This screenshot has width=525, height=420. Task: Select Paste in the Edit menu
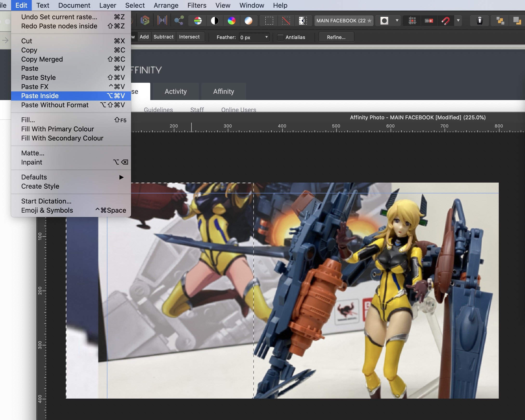(71, 68)
